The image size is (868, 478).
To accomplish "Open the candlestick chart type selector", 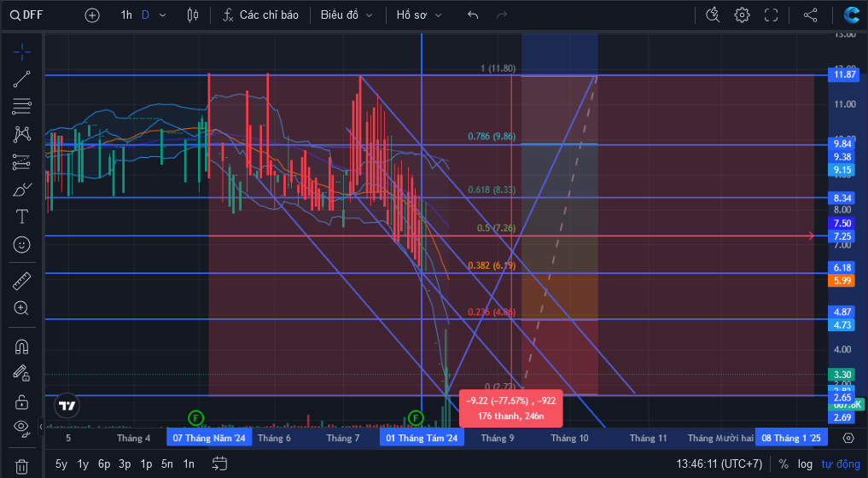I will [193, 15].
